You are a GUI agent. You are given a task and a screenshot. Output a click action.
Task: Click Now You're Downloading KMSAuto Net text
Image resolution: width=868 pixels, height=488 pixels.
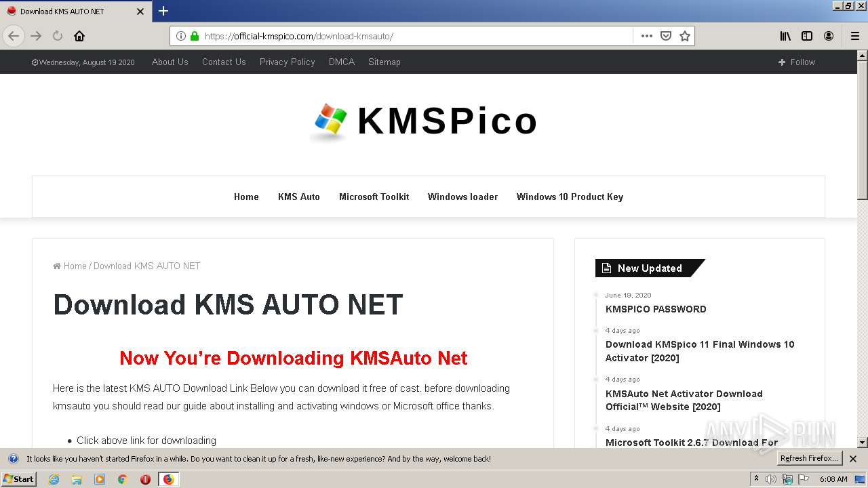coord(294,358)
